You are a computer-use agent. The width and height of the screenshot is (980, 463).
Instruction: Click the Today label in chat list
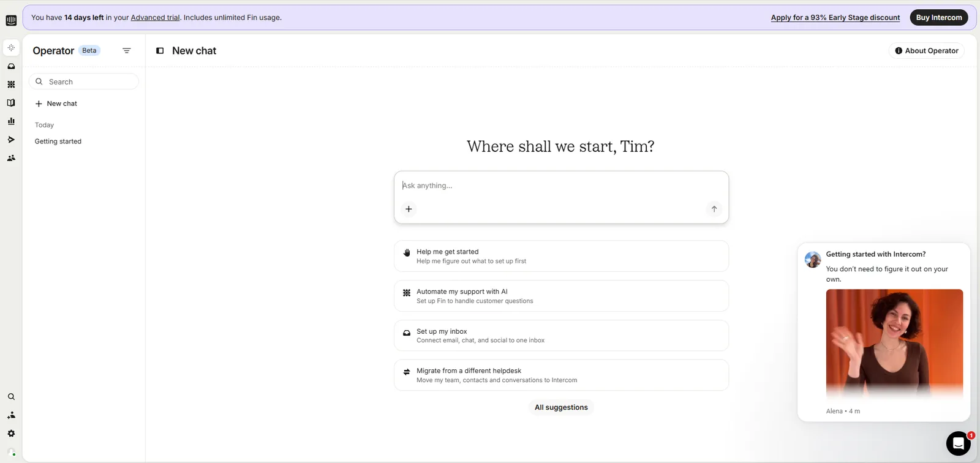[44, 125]
